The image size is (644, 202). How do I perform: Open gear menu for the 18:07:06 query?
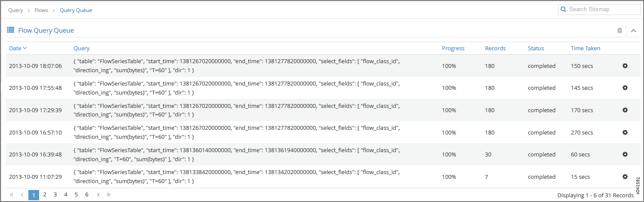pyautogui.click(x=625, y=66)
